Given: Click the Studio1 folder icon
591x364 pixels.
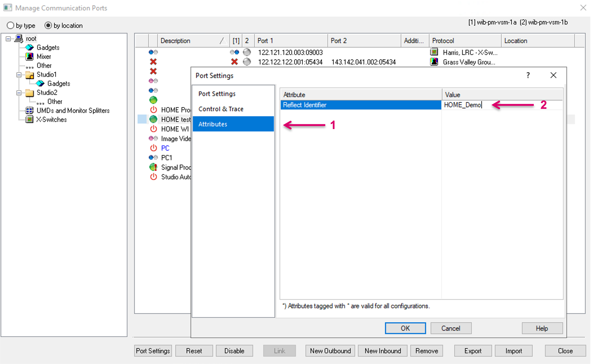Looking at the screenshot, I should 29,75.
